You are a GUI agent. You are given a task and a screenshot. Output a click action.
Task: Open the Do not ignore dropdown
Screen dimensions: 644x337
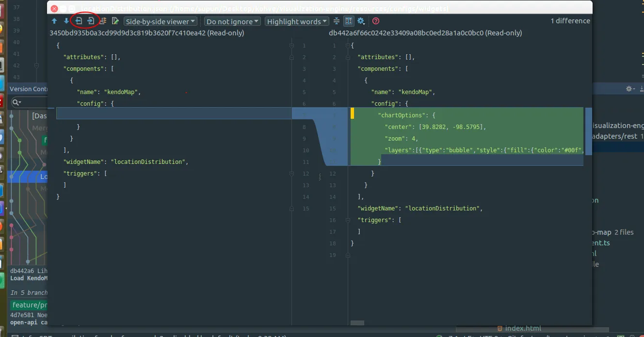pyautogui.click(x=233, y=21)
